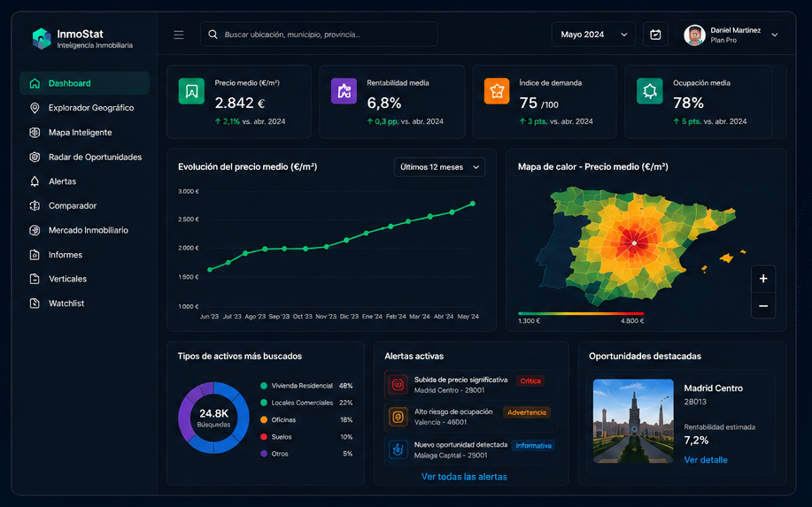The image size is (812, 507).
Task: Click the green Precio medio card icon
Action: pos(191,91)
